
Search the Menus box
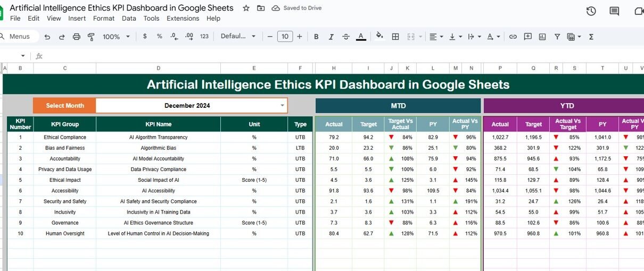tap(19, 37)
